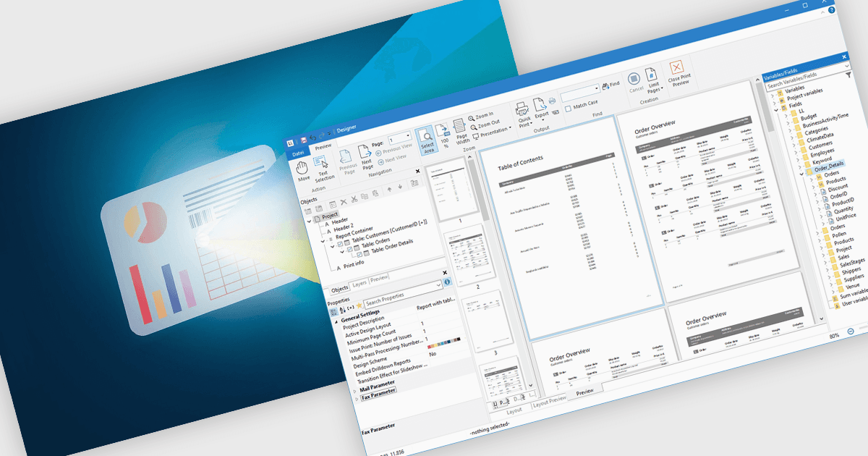Activate the Select Area zoom tool
The width and height of the screenshot is (868, 456).
pos(427,140)
